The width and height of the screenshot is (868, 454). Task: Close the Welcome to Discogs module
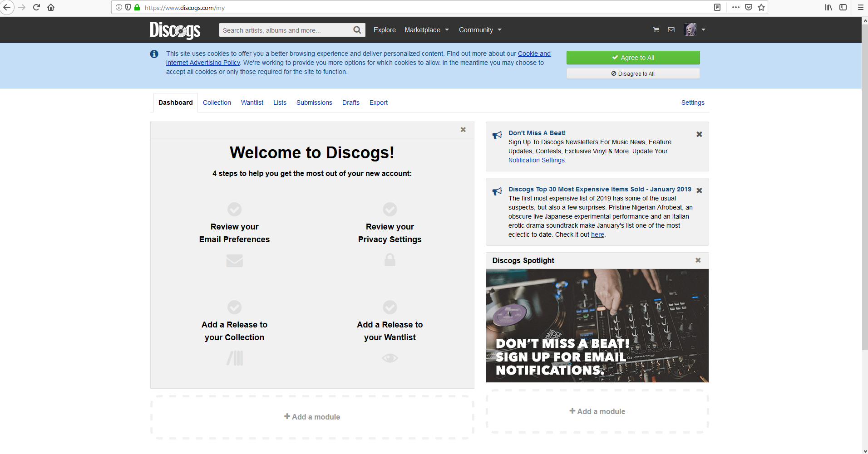coord(463,130)
